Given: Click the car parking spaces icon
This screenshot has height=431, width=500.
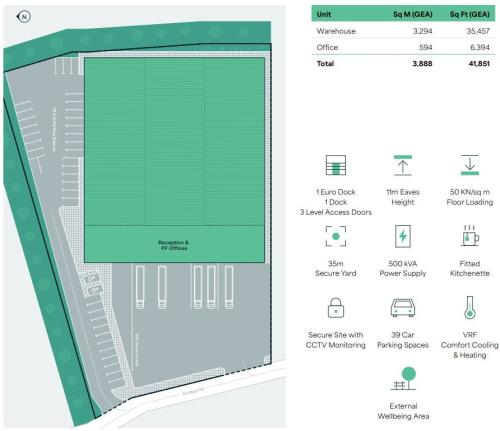Looking at the screenshot, I should point(403,307).
